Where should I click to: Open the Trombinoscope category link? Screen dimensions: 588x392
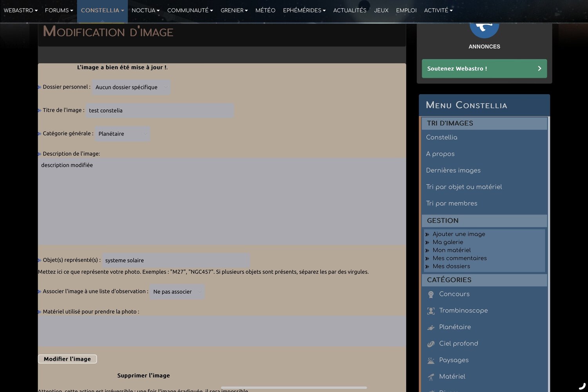click(x=463, y=310)
